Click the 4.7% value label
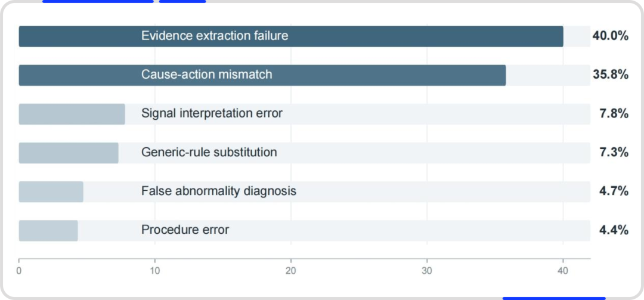The height and width of the screenshot is (300, 644). [x=614, y=191]
